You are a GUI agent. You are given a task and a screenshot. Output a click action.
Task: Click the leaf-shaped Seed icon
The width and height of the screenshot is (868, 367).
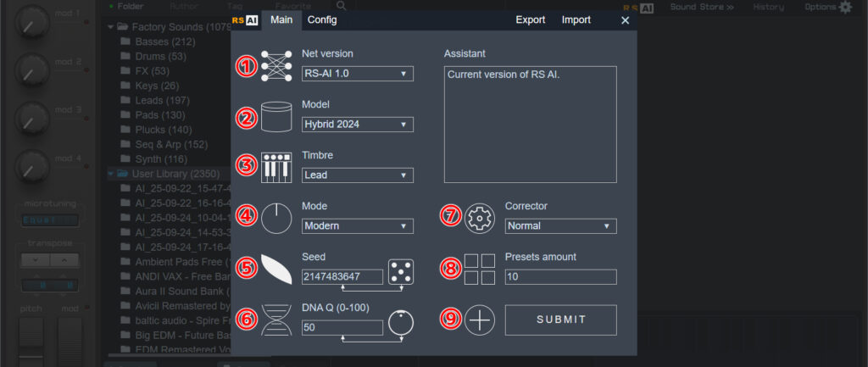click(276, 269)
